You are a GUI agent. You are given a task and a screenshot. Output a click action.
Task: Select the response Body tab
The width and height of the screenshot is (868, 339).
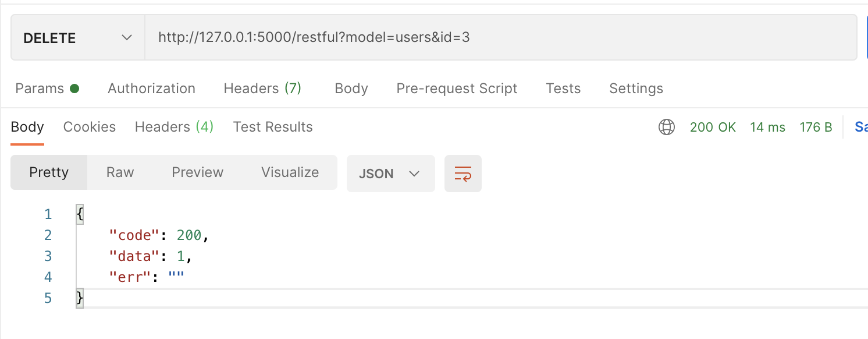coord(27,127)
